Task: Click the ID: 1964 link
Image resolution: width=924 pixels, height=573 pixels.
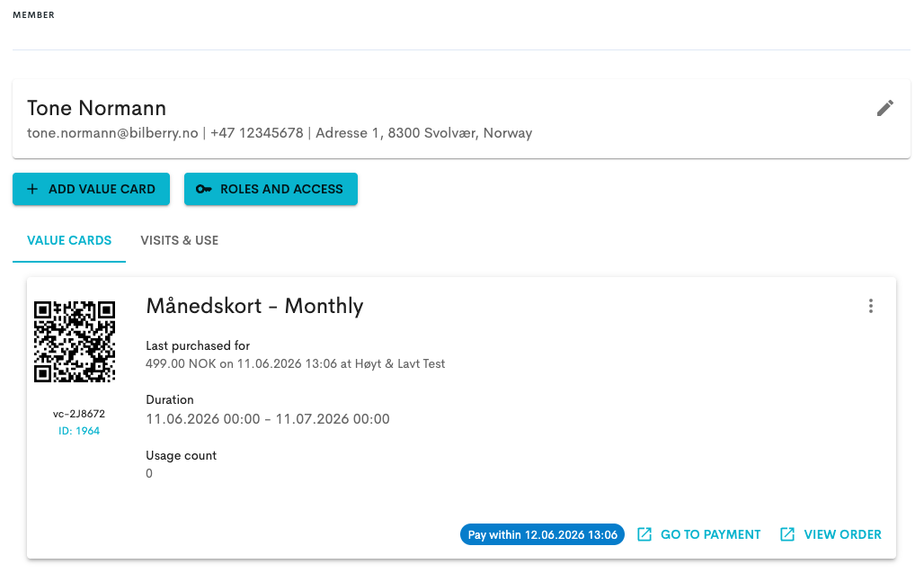Action: (x=79, y=431)
